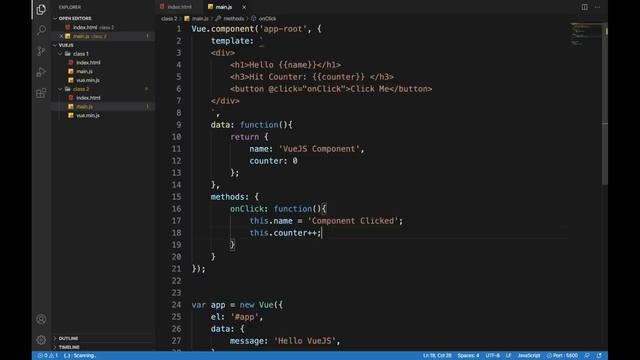This screenshot has width=640, height=360.
Task: Open the Extensions view icon
Action: pos(41,93)
